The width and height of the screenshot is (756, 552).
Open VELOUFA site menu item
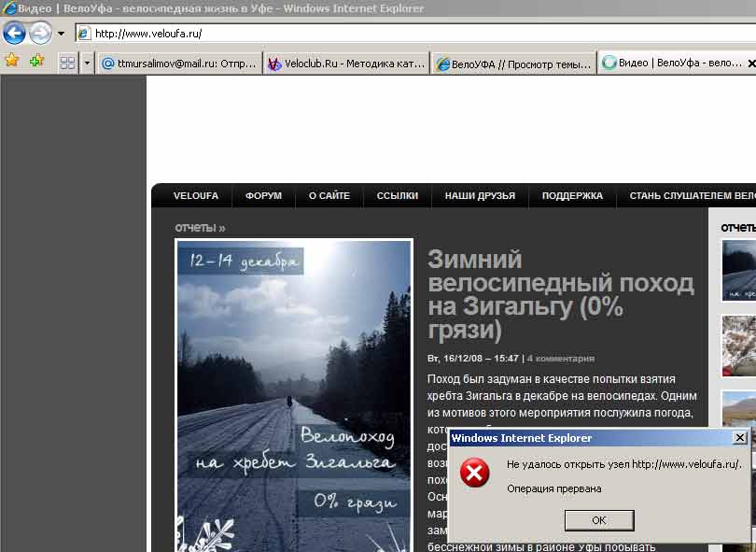(196, 196)
